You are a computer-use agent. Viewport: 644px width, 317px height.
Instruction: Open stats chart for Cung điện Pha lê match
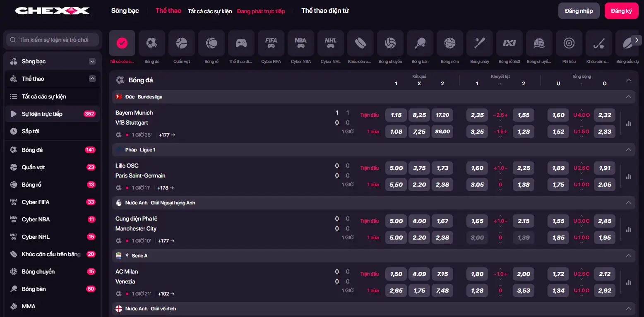pos(629,229)
